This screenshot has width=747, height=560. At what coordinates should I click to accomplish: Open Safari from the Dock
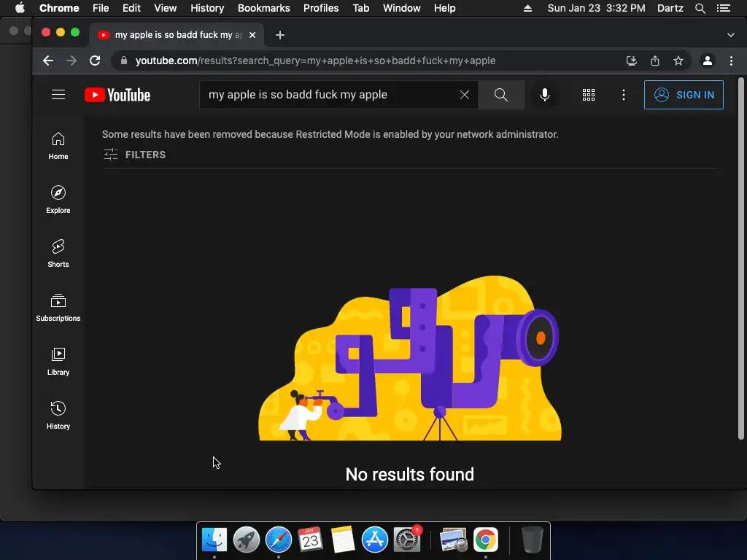[x=278, y=539]
